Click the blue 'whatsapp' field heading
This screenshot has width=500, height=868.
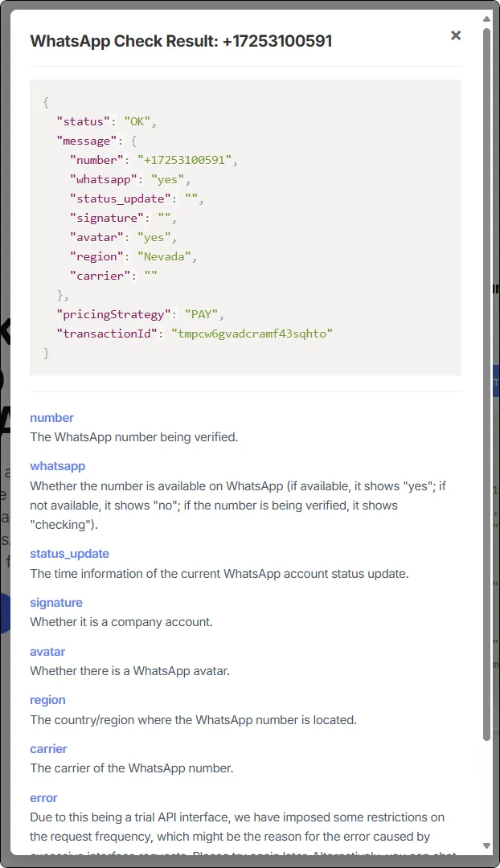coord(58,466)
